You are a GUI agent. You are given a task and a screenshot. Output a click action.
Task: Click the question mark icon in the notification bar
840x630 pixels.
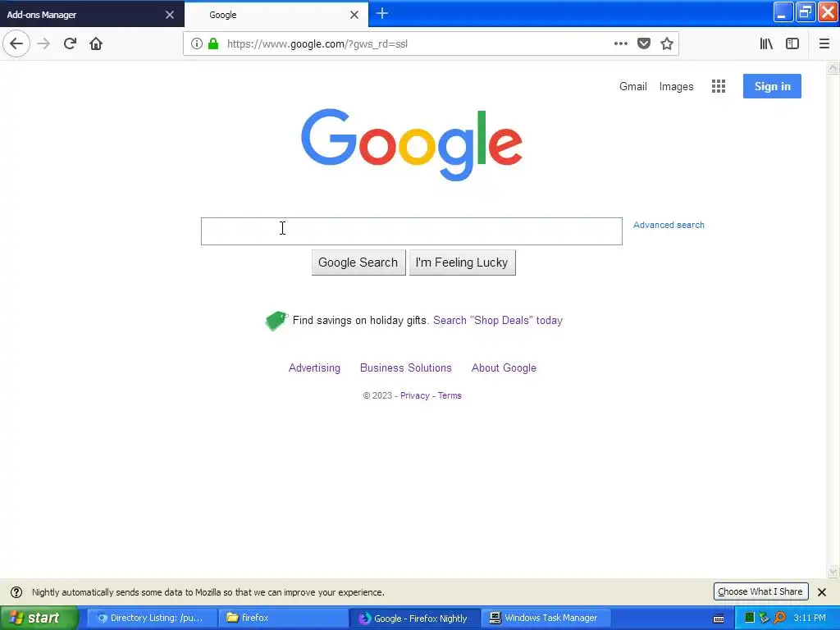[x=16, y=592]
